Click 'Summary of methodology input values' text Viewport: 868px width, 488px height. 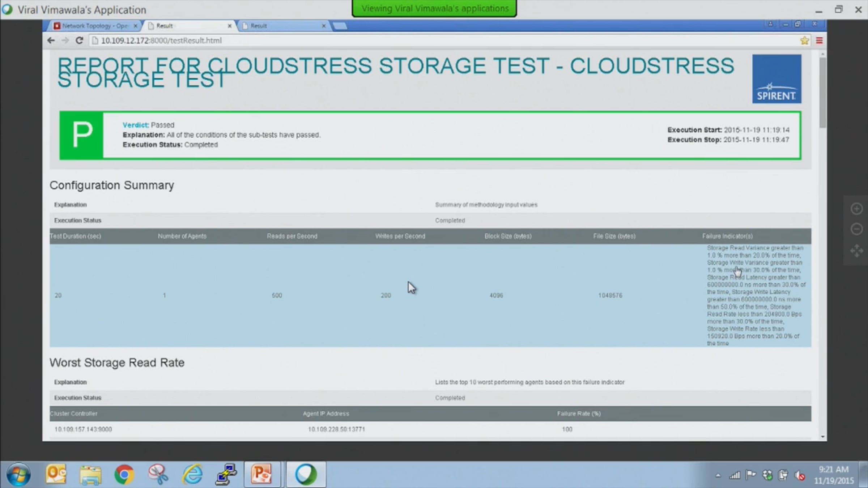(486, 205)
